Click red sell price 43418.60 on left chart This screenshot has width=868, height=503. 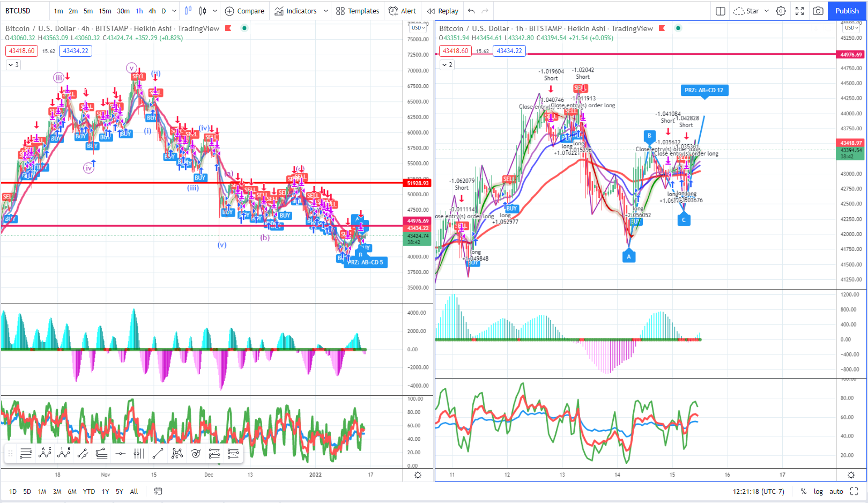21,51
